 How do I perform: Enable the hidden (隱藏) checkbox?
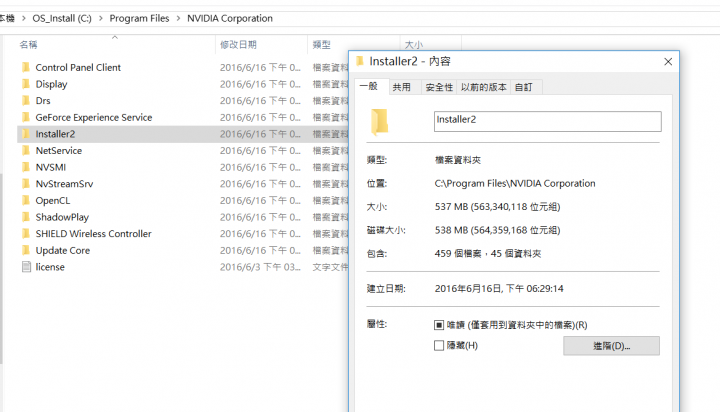pyautogui.click(x=439, y=345)
